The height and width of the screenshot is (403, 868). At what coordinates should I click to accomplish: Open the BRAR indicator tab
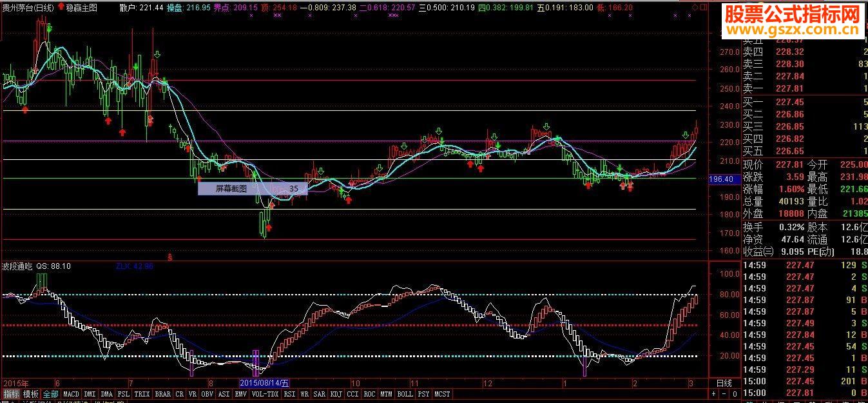coord(162,393)
